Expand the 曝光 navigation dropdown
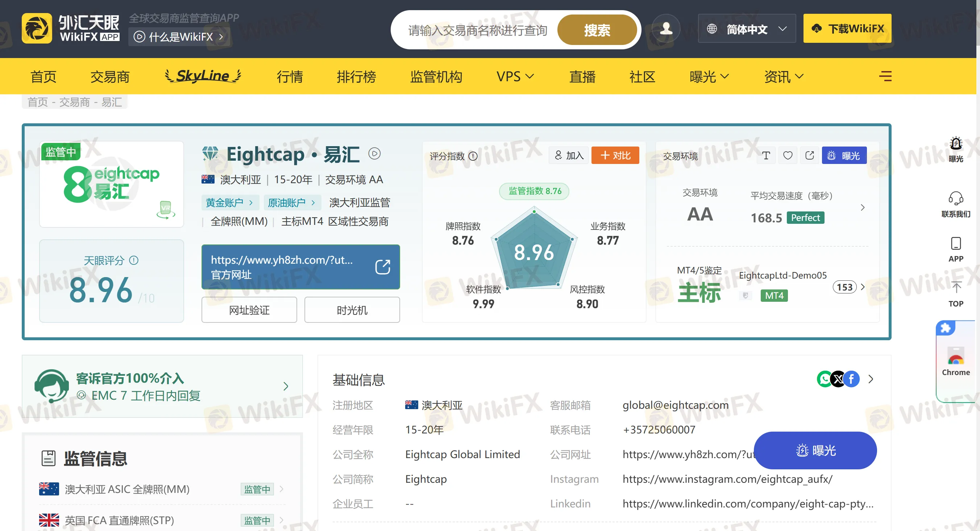 [x=709, y=77]
